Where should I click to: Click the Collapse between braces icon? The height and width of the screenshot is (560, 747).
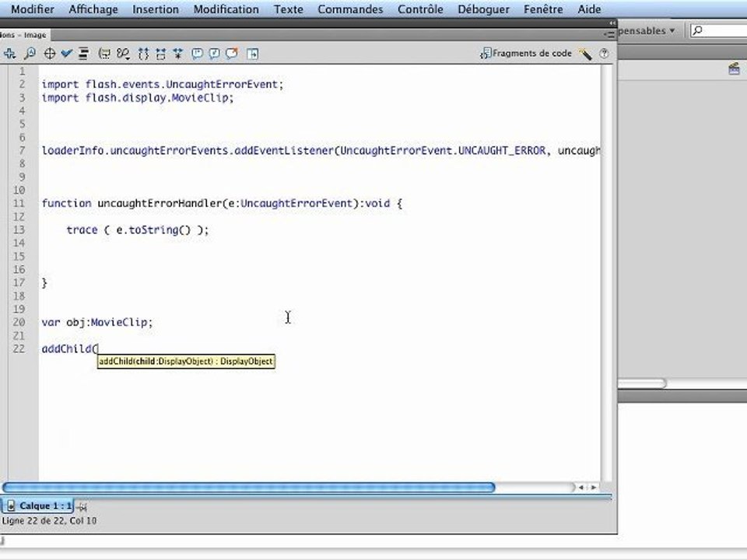[143, 54]
